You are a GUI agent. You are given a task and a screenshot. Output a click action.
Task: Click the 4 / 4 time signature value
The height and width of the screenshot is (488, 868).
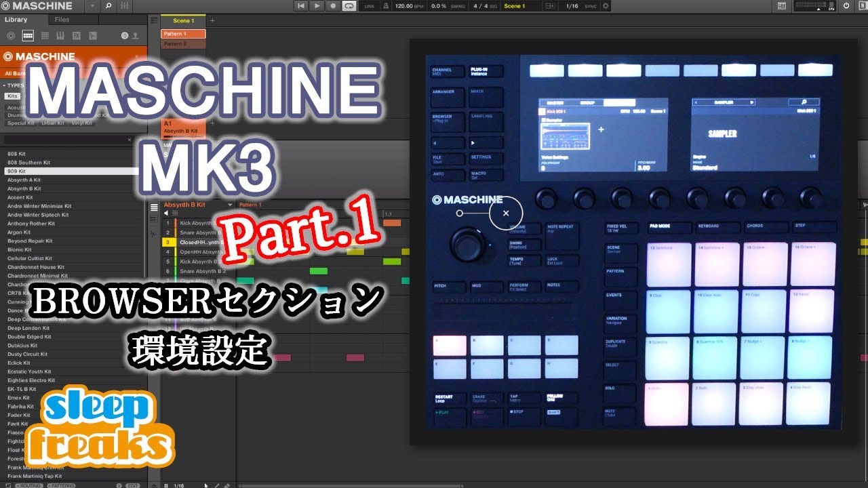(x=480, y=6)
